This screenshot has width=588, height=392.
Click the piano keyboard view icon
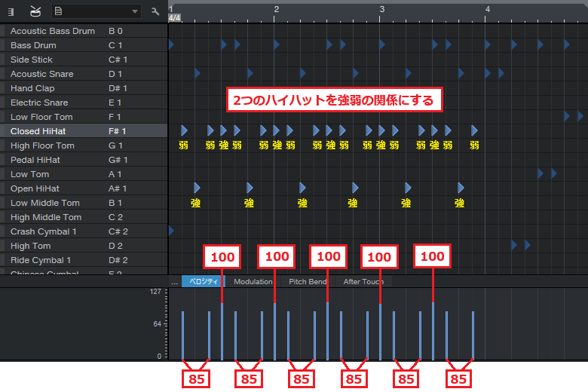click(11, 11)
